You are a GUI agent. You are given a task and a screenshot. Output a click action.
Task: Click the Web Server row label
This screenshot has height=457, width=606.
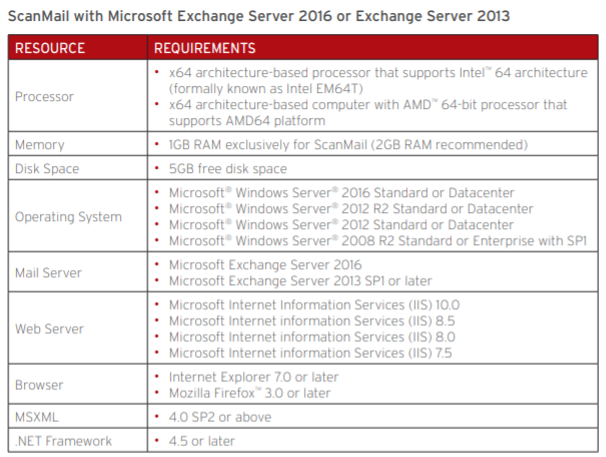[48, 328]
